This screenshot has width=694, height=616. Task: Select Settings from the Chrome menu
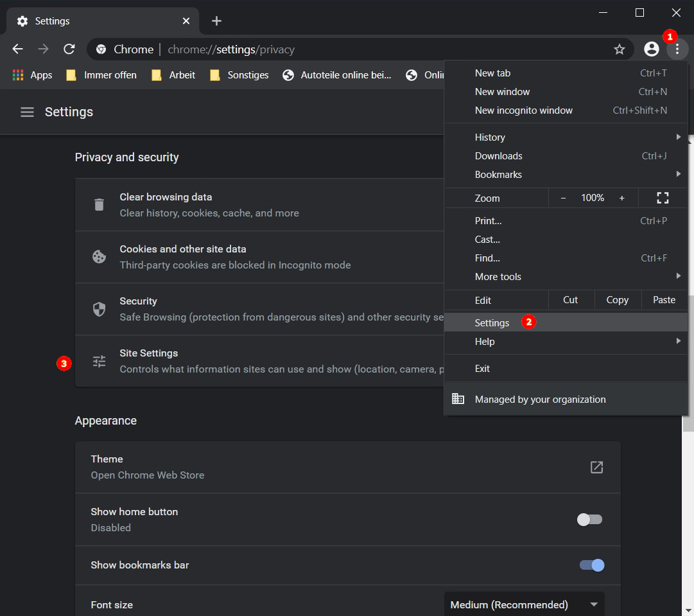[492, 322]
